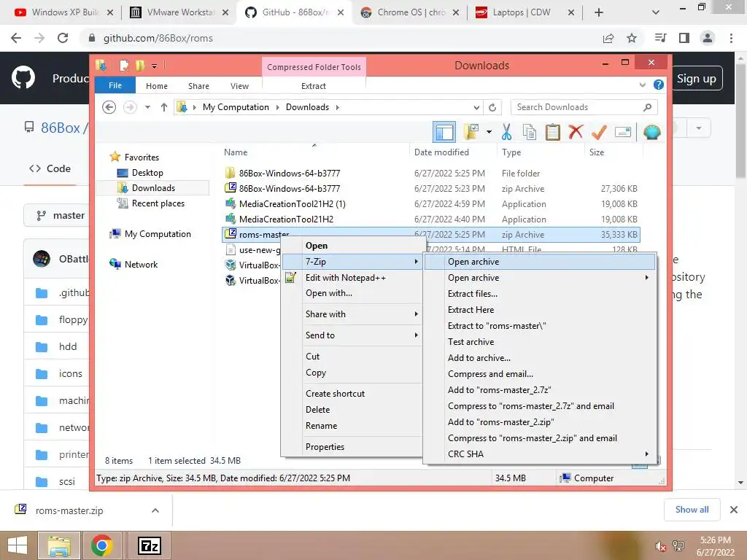Expand the Send to submenu
The height and width of the screenshot is (560, 747).
point(352,335)
